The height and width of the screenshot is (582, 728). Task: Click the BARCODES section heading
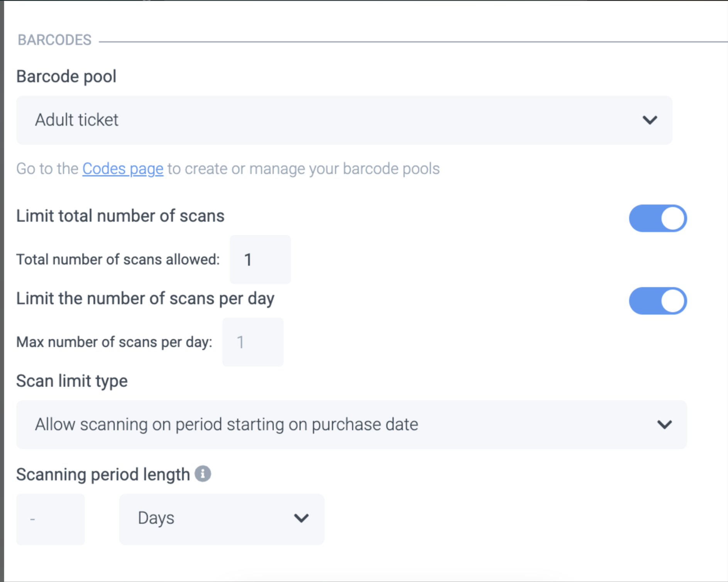click(54, 40)
